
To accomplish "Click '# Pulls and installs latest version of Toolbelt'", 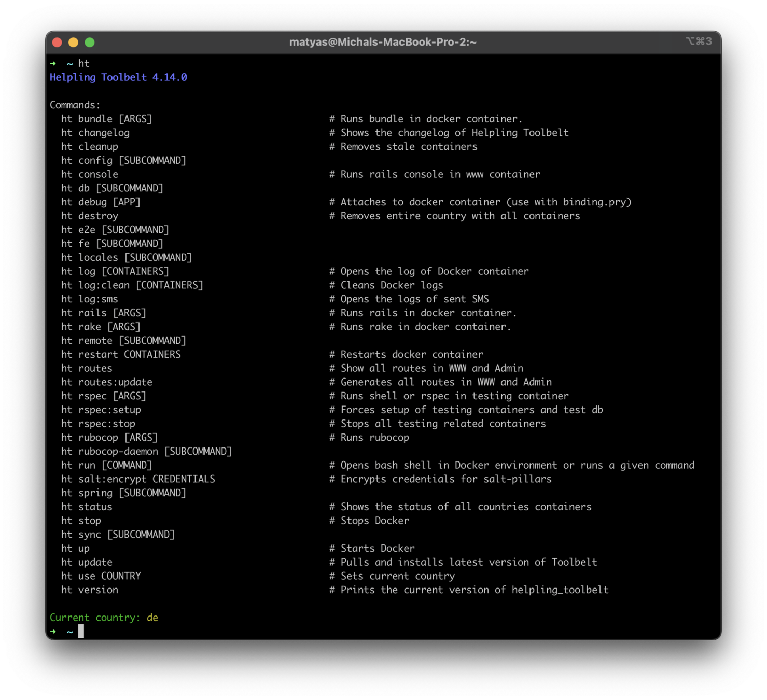I will [464, 563].
